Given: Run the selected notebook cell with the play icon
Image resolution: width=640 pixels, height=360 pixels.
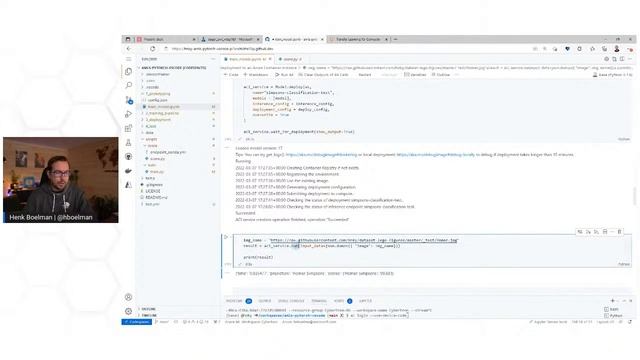Looking at the screenshot, I should click(x=226, y=237).
